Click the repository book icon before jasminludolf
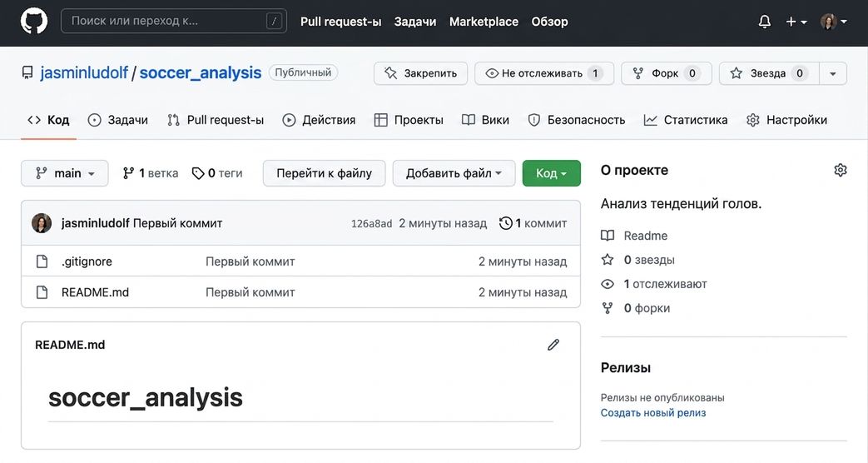 point(27,73)
